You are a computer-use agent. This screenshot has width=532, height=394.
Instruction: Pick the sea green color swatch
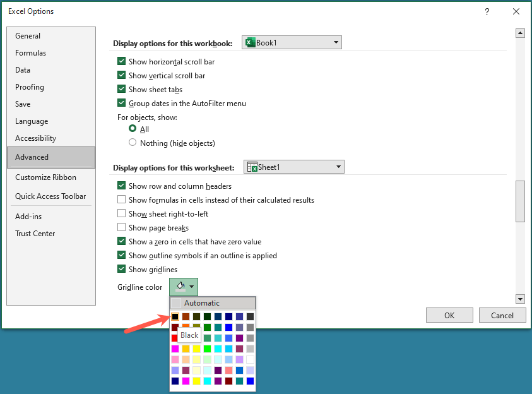[x=207, y=338]
